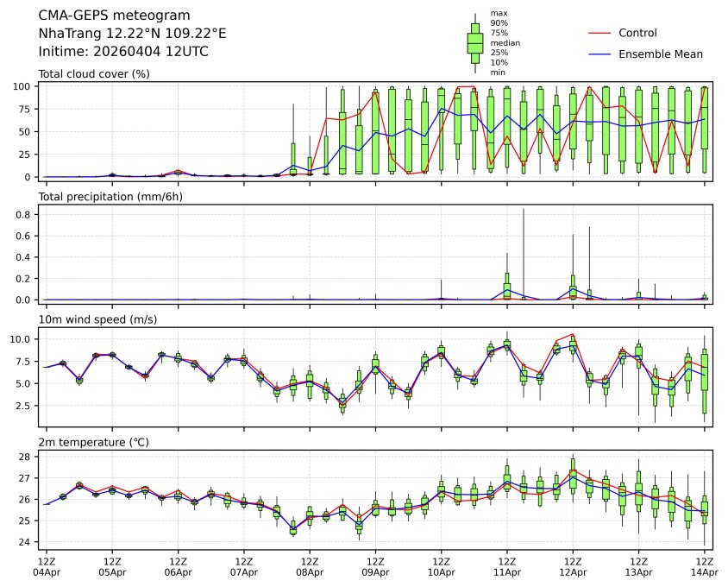
Task: Select the Total cloud cover panel title
Action: [x=94, y=74]
